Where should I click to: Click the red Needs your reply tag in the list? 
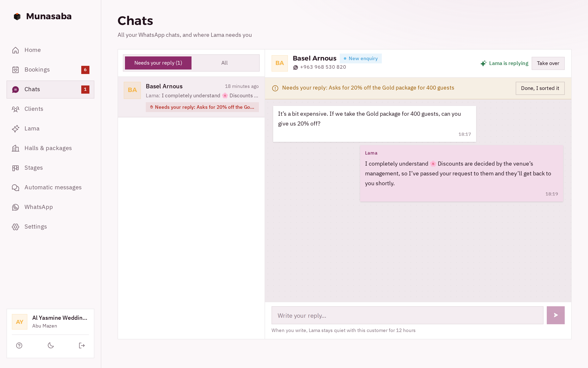pos(202,107)
